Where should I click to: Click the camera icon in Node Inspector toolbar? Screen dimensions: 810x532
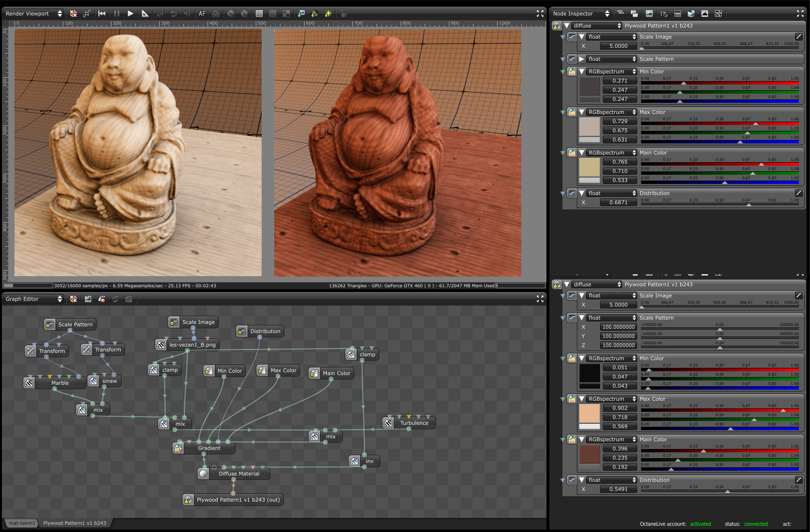[x=664, y=14]
